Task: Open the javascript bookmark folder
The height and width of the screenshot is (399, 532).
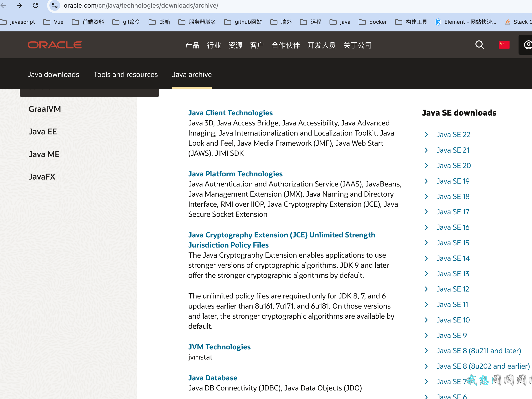Action: (x=18, y=22)
